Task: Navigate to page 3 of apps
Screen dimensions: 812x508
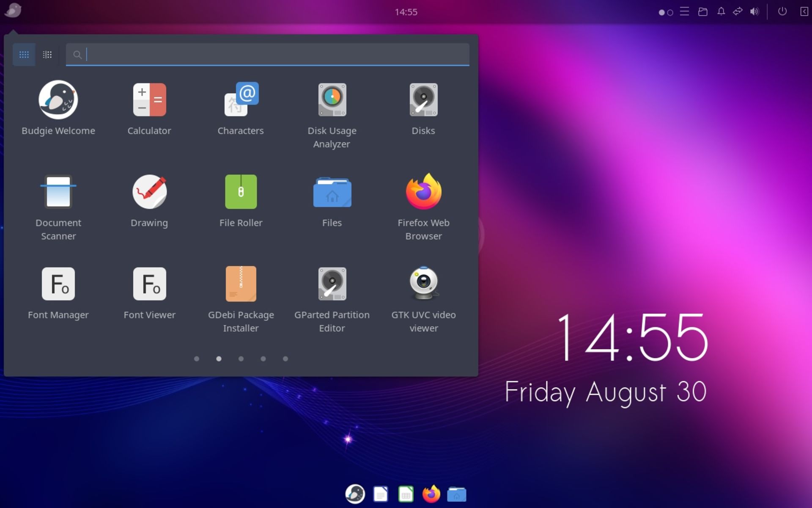Action: coord(241,358)
